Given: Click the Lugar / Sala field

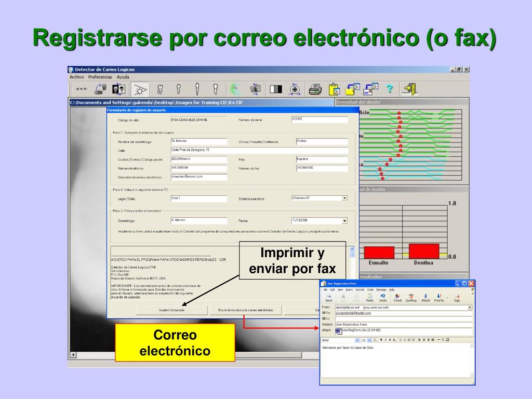Looking at the screenshot, I should click(x=199, y=198).
